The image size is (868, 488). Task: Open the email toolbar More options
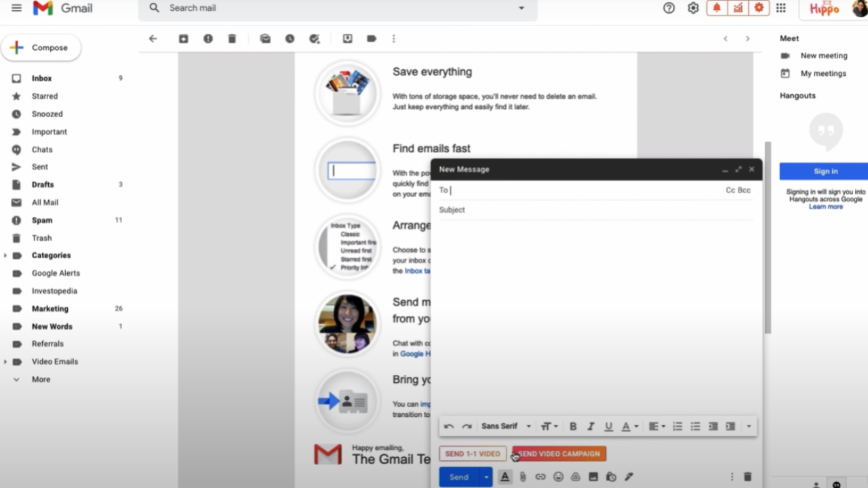coord(393,39)
